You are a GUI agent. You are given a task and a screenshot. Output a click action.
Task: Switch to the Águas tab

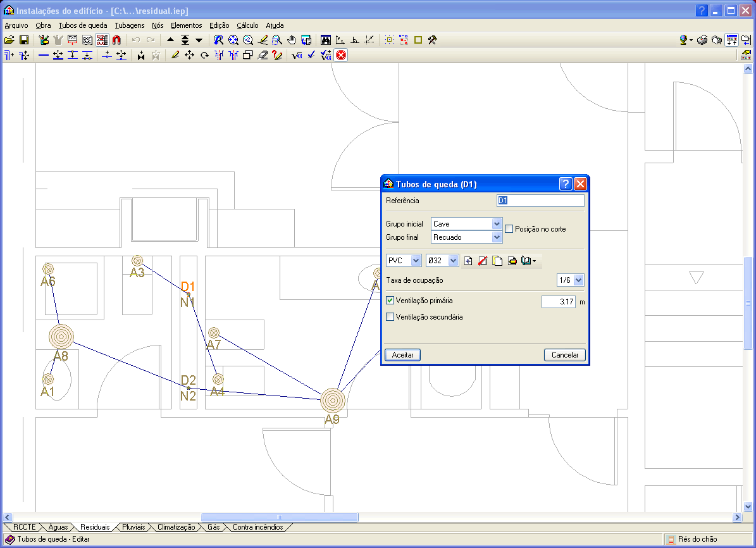pyautogui.click(x=58, y=527)
